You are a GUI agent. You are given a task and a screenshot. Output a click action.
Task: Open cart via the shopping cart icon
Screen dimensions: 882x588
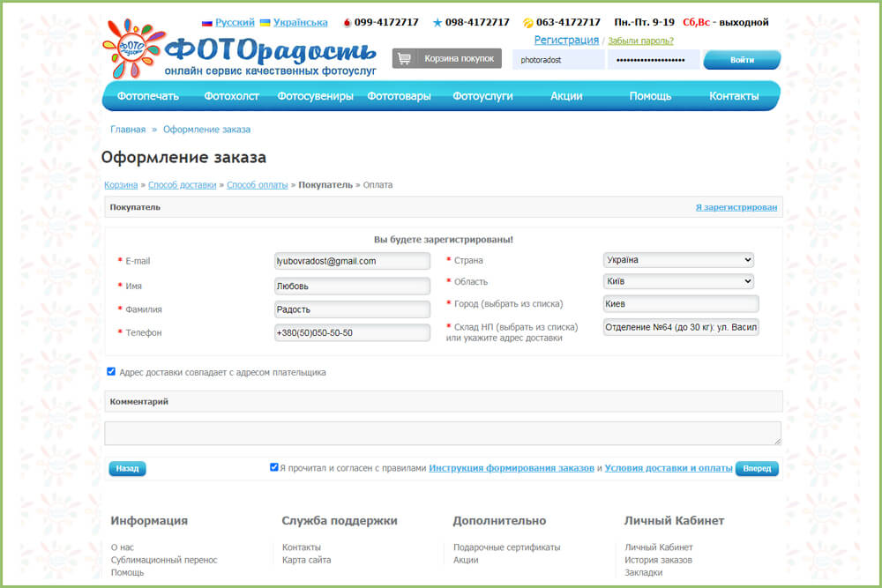[405, 57]
